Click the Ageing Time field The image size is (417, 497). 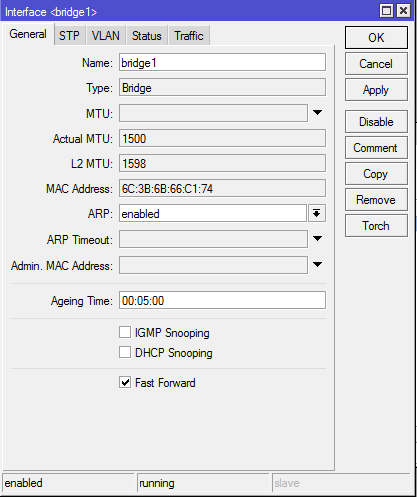click(222, 300)
